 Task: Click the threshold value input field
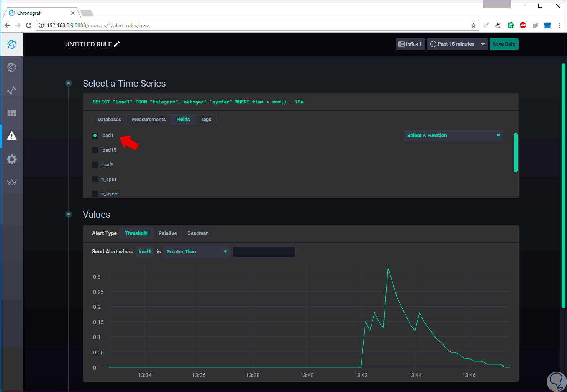264,252
